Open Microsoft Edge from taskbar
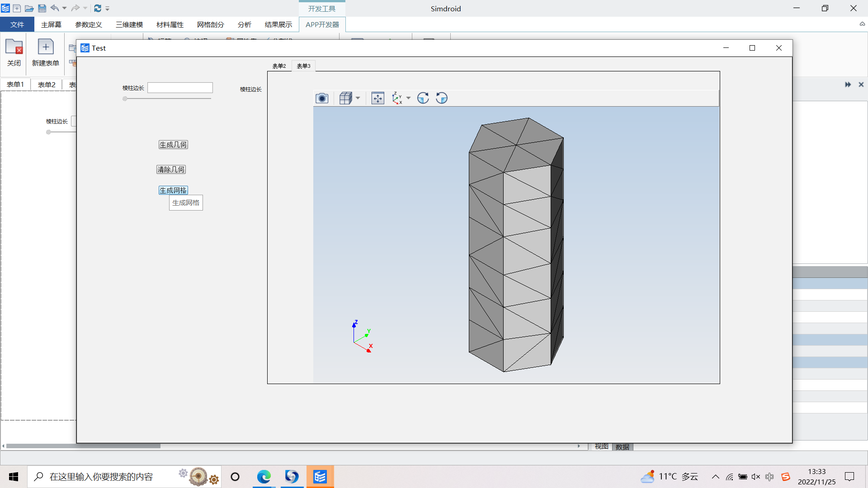Viewport: 868px width, 488px height. click(x=264, y=477)
